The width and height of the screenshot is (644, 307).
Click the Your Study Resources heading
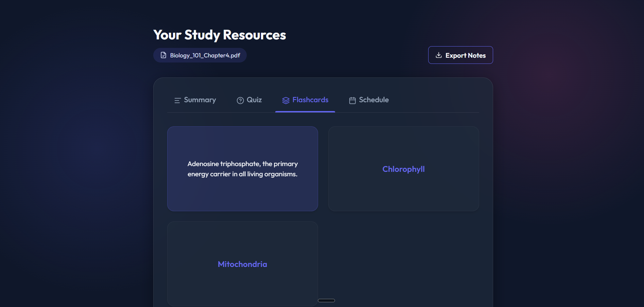(220, 35)
